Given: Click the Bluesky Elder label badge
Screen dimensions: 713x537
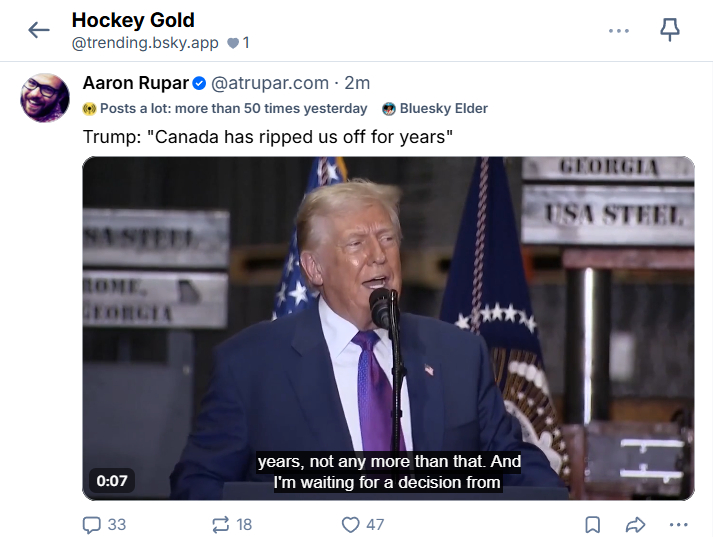Looking at the screenshot, I should pyautogui.click(x=435, y=108).
